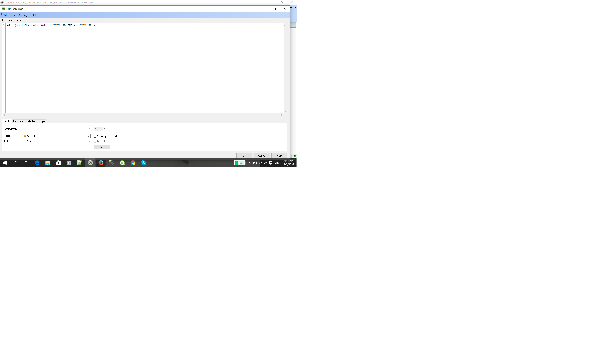Click the Variables tab in expression editor

click(x=30, y=121)
